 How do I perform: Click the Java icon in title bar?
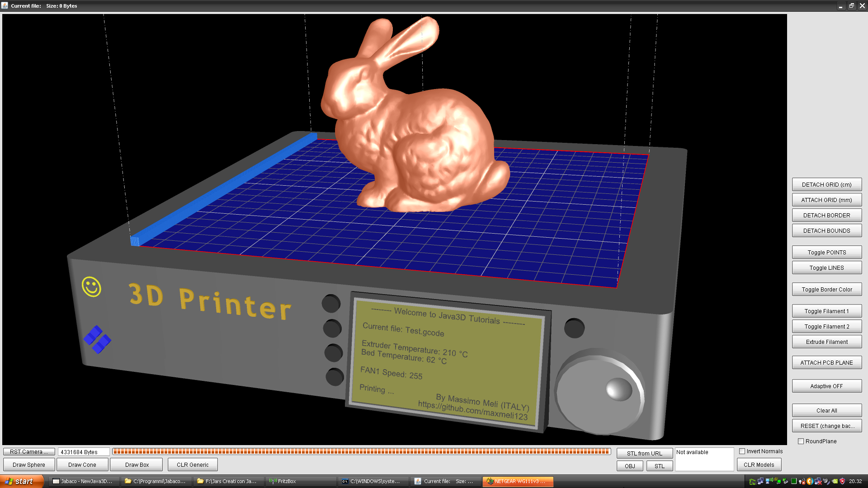(5, 5)
